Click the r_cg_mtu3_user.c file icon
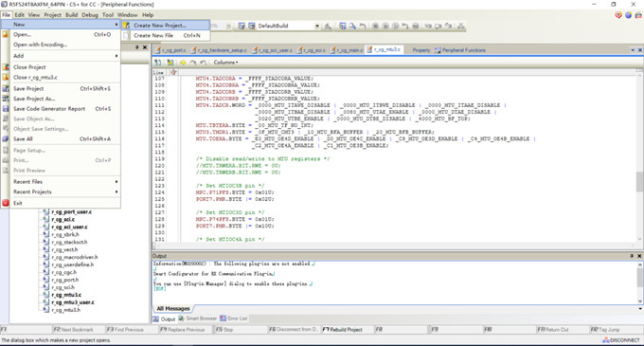 click(x=46, y=302)
